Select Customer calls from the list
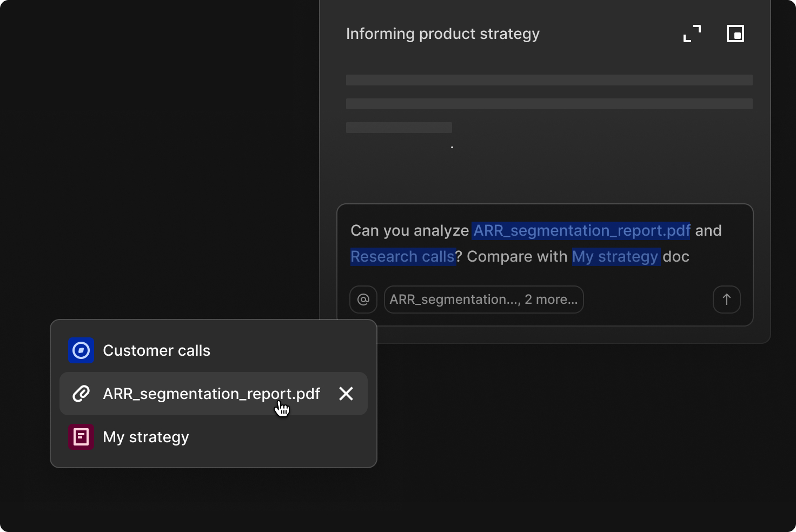Image resolution: width=796 pixels, height=532 pixels. (156, 350)
